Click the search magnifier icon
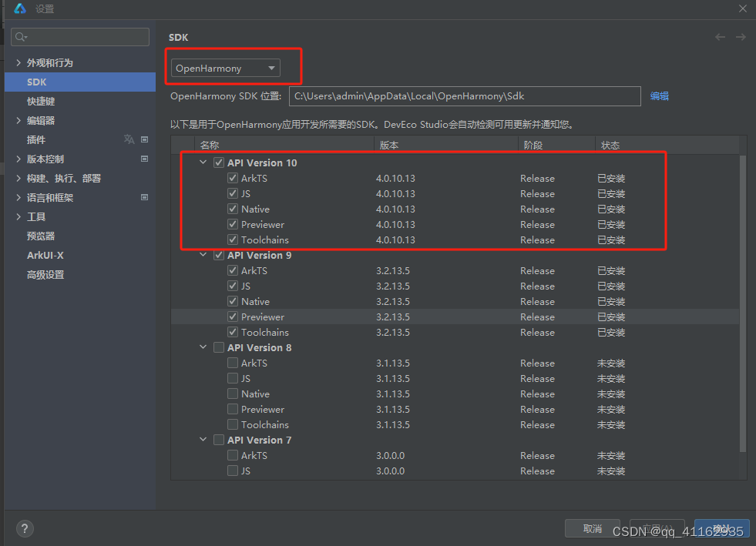The height and width of the screenshot is (546, 756). [21, 37]
